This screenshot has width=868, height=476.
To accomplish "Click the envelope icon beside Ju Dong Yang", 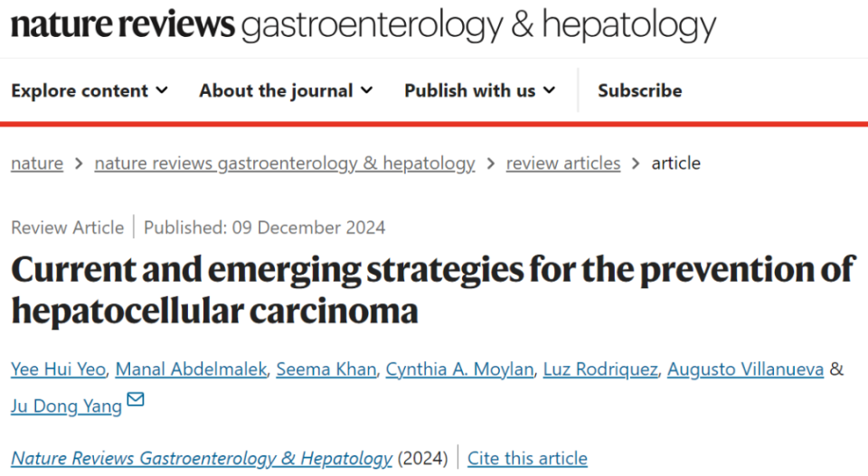I will coord(136,399).
